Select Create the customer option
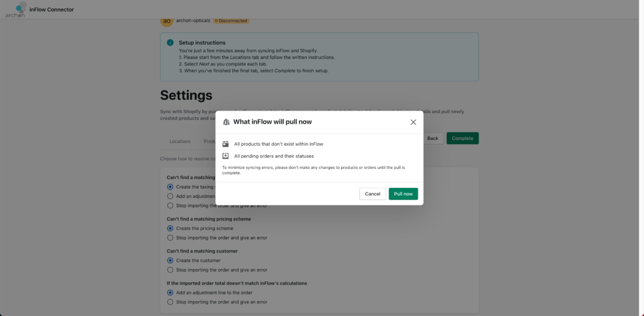 pos(170,260)
